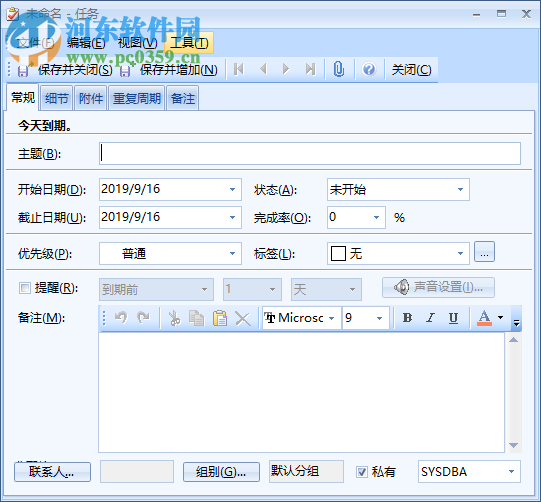The height and width of the screenshot is (502, 541).
Task: Expand the notes toolbar overflow options
Action: click(517, 323)
